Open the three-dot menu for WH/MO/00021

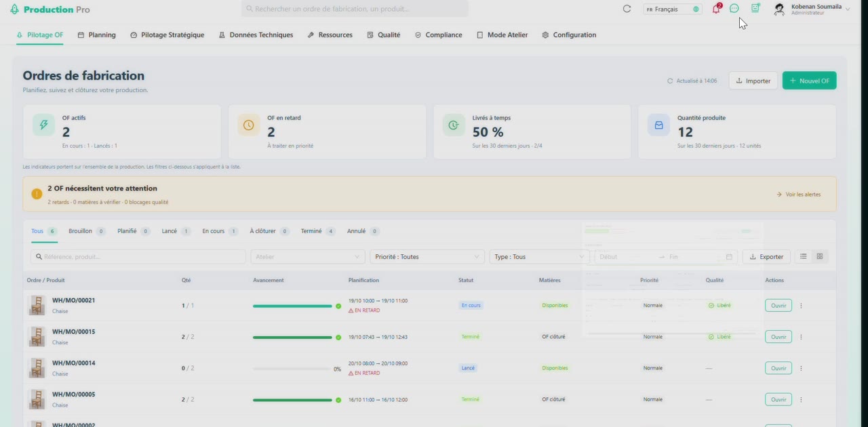pyautogui.click(x=801, y=306)
